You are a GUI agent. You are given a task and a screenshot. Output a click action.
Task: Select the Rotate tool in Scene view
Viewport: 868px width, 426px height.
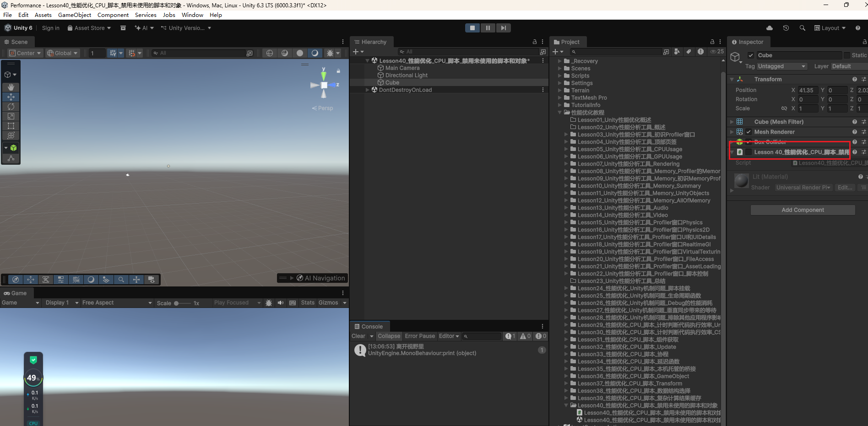(11, 107)
